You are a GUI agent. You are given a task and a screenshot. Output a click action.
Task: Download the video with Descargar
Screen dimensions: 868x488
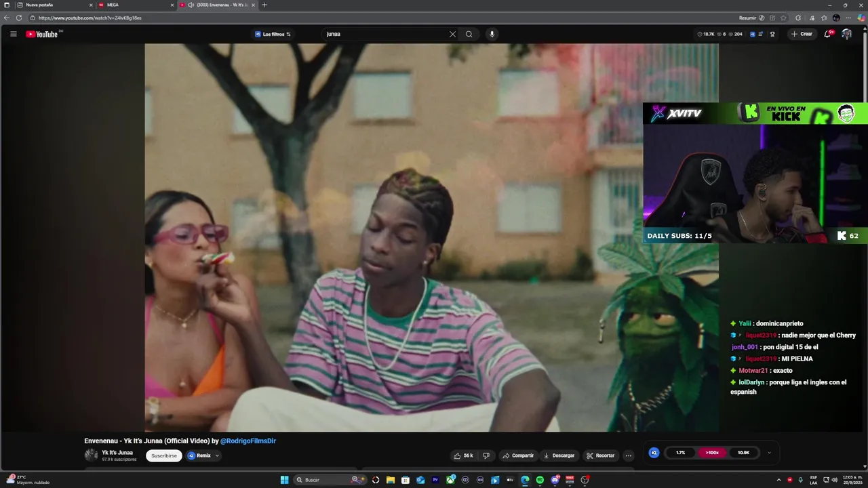click(559, 455)
